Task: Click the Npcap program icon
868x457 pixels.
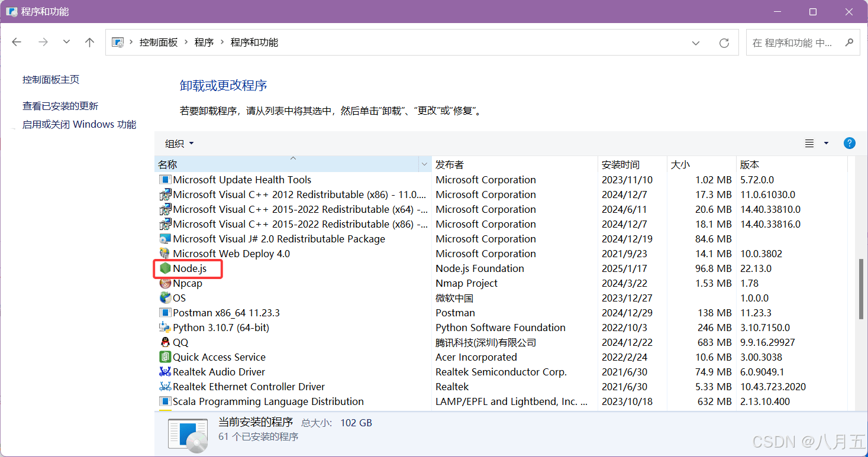Action: 165,283
